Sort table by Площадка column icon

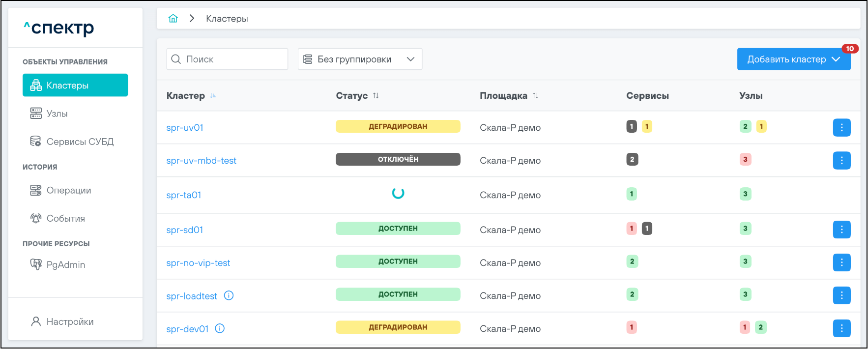pyautogui.click(x=536, y=96)
